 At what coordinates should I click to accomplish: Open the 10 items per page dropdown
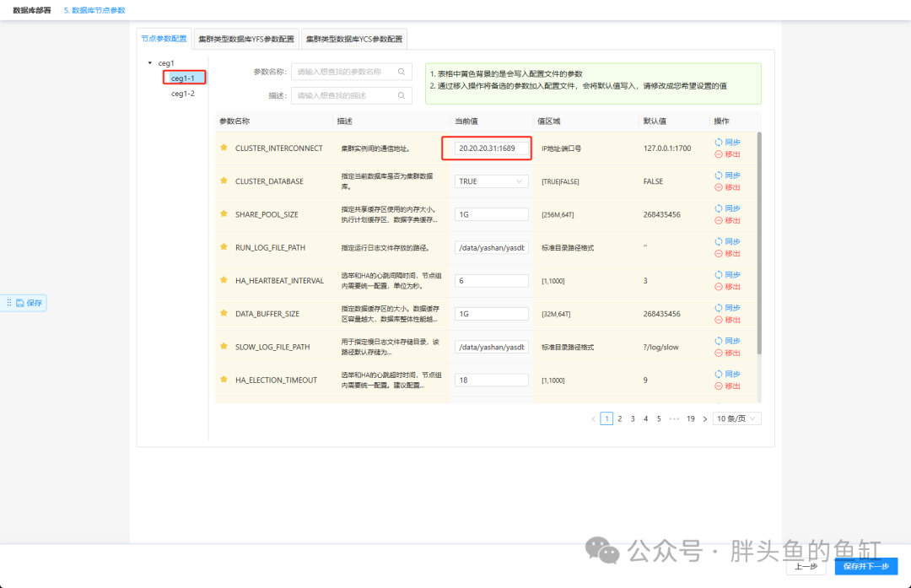click(x=736, y=418)
